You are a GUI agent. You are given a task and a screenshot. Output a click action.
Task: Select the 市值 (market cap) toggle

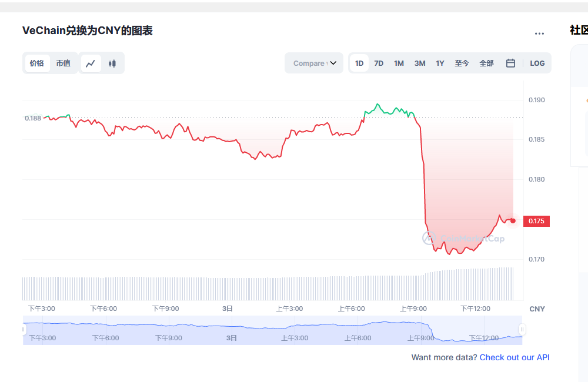click(x=64, y=63)
